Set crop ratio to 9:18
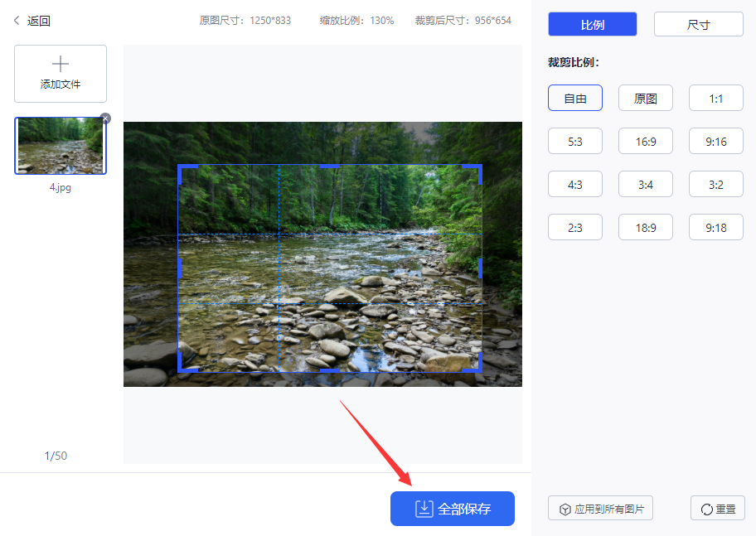This screenshot has height=536, width=756. [716, 227]
